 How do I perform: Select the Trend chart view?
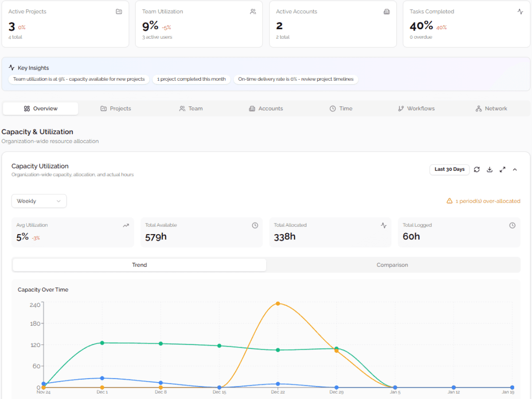tap(139, 265)
